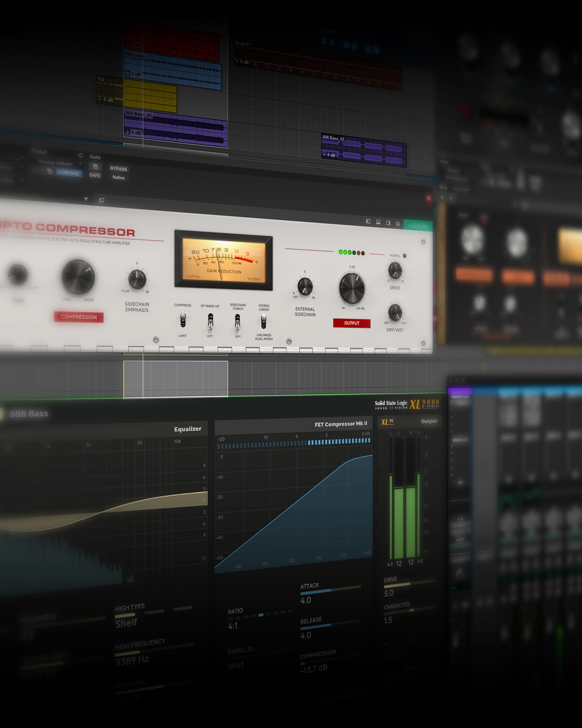Show the bottom panel layout icon
The image size is (582, 728).
[x=378, y=222]
